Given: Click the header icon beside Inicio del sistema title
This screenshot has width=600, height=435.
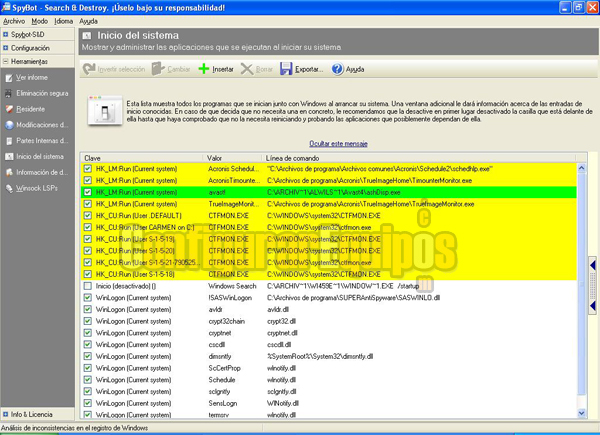Looking at the screenshot, I should click(x=87, y=36).
